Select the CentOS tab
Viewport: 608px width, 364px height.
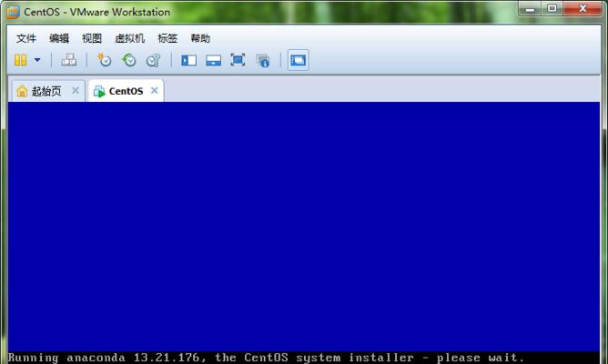126,91
